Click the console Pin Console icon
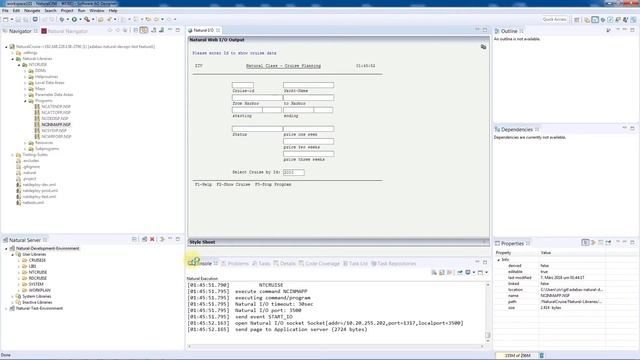This screenshot has width=640, height=360. coord(460,273)
